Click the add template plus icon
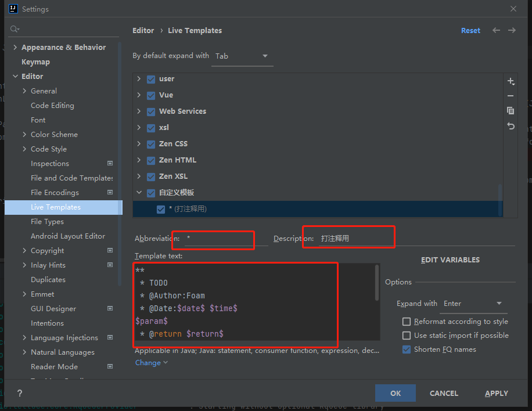Screen dimensions: 532x411 [x=511, y=81]
